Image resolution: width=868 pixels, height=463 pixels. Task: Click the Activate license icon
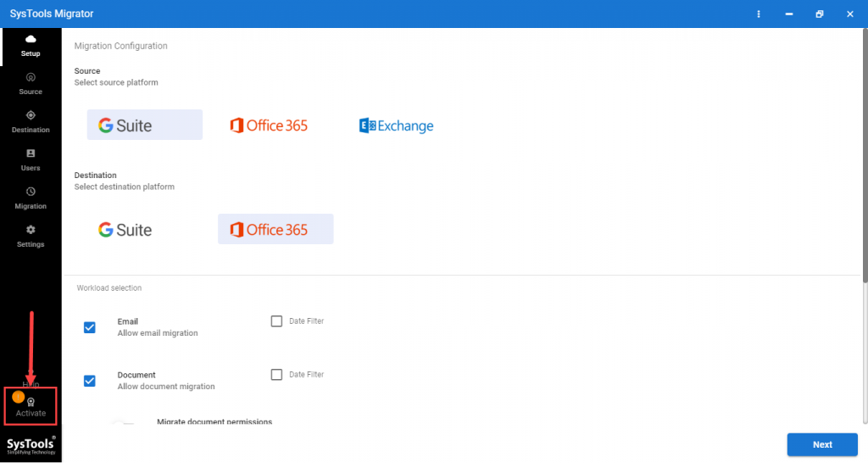pos(31,403)
